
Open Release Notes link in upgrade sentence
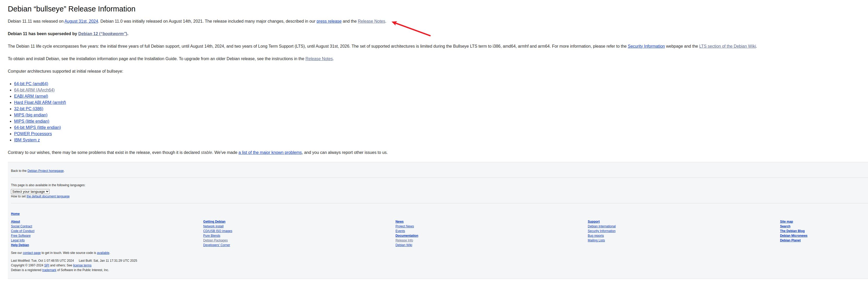coord(319,59)
